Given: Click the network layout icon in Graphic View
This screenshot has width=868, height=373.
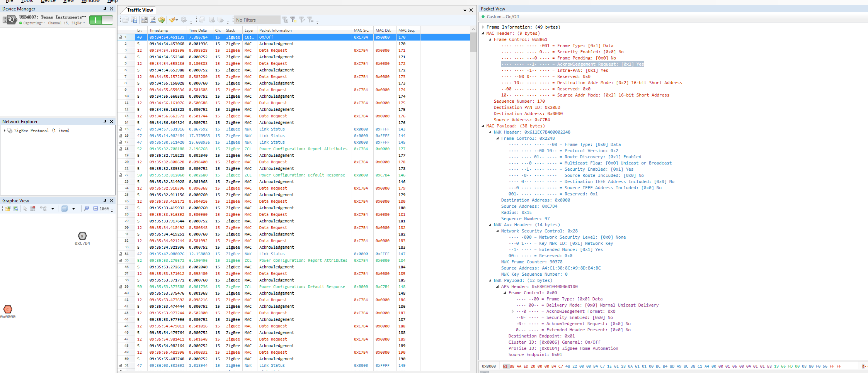Looking at the screenshot, I should pos(43,209).
